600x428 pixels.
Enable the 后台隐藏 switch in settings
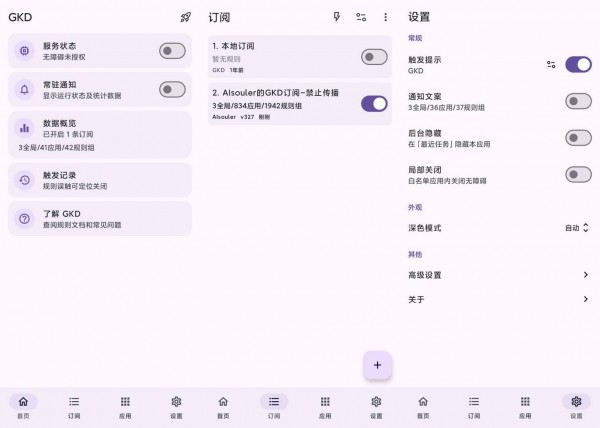578,138
